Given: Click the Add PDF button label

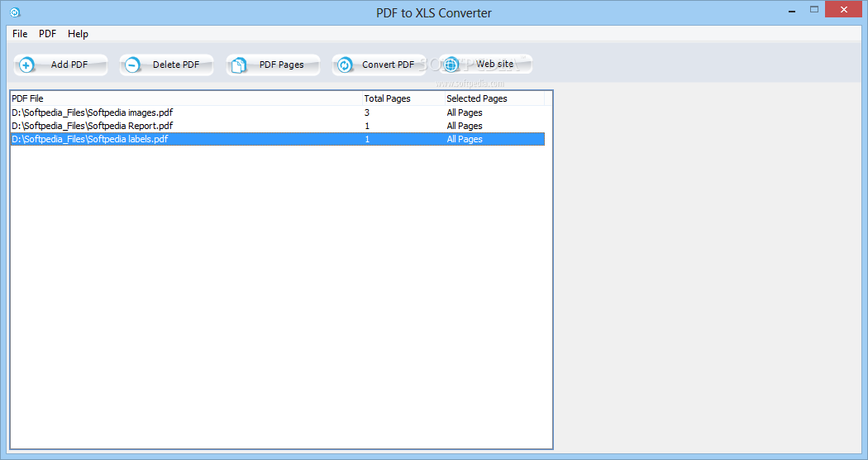Looking at the screenshot, I should click(69, 65).
